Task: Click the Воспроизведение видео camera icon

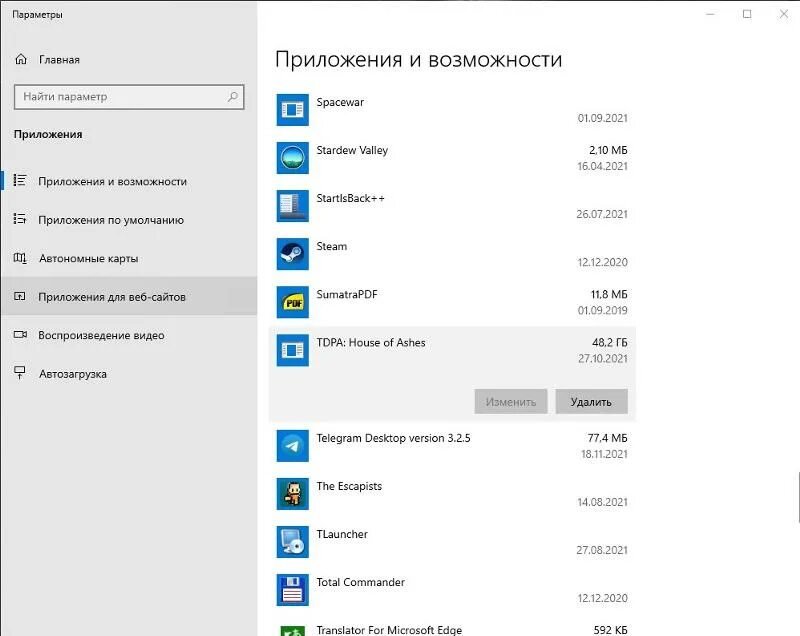Action: click(x=20, y=335)
